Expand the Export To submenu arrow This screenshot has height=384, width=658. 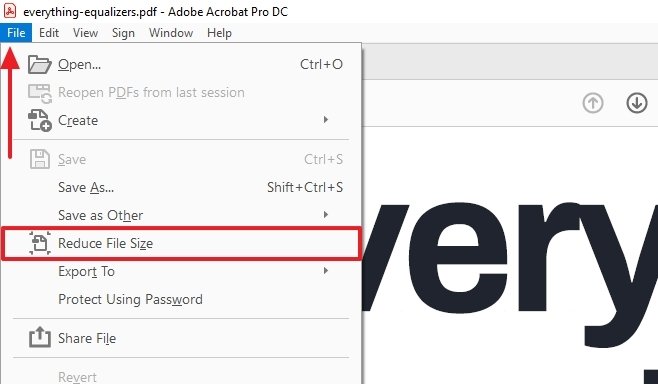(x=326, y=271)
